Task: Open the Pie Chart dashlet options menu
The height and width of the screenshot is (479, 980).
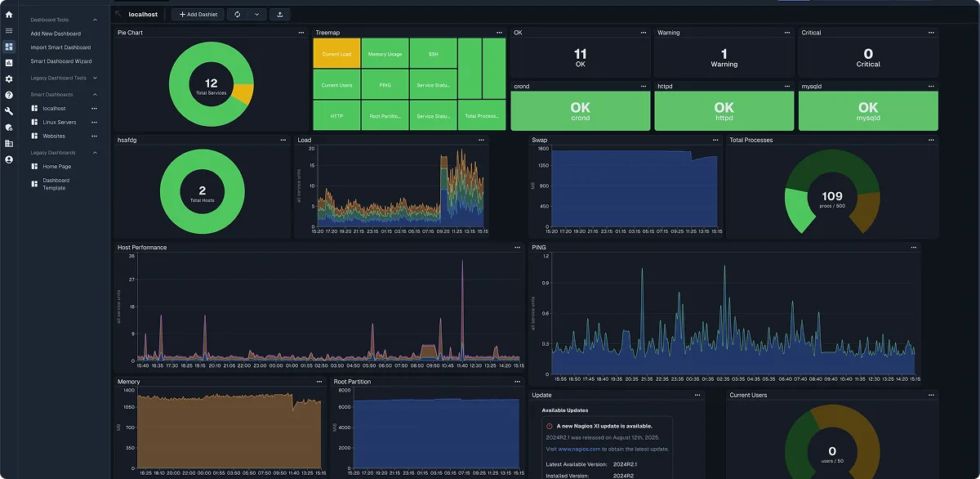Action: pyautogui.click(x=301, y=32)
